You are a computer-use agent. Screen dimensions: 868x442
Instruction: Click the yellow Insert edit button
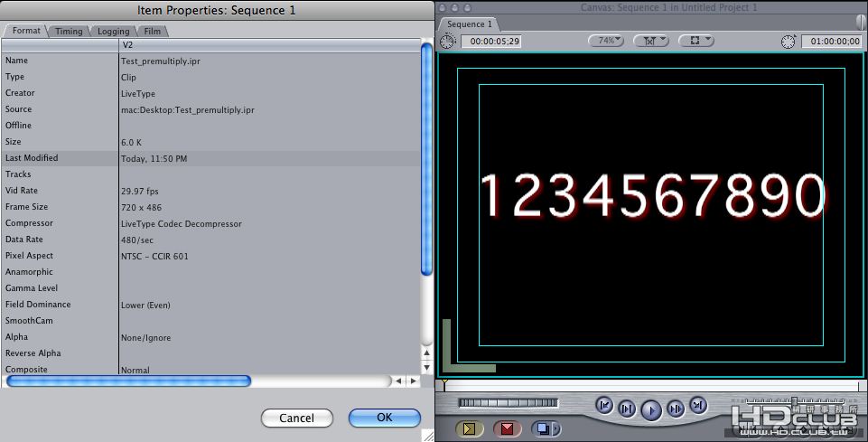point(470,428)
